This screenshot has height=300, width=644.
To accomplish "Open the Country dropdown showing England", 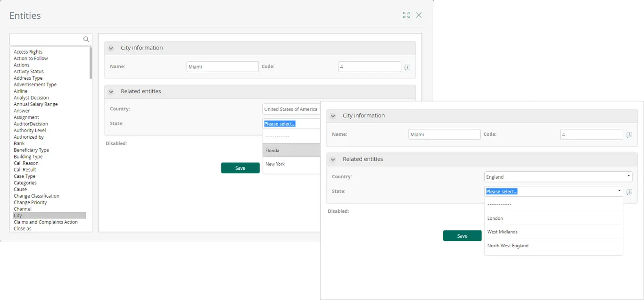I will tap(559, 177).
